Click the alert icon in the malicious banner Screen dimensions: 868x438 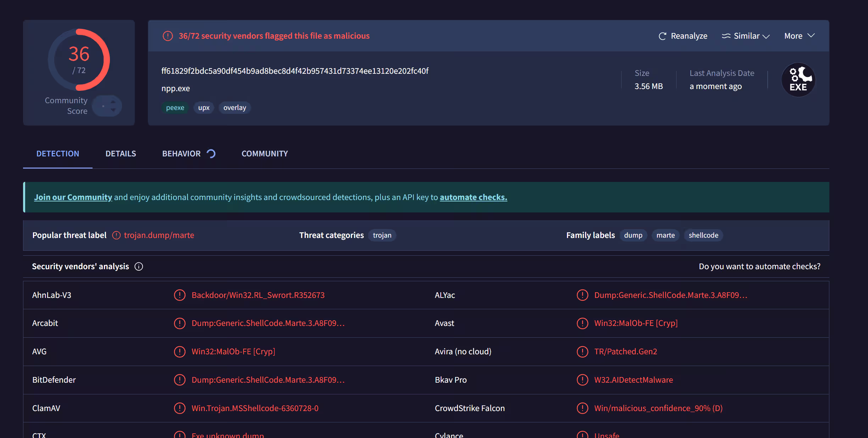(x=168, y=36)
